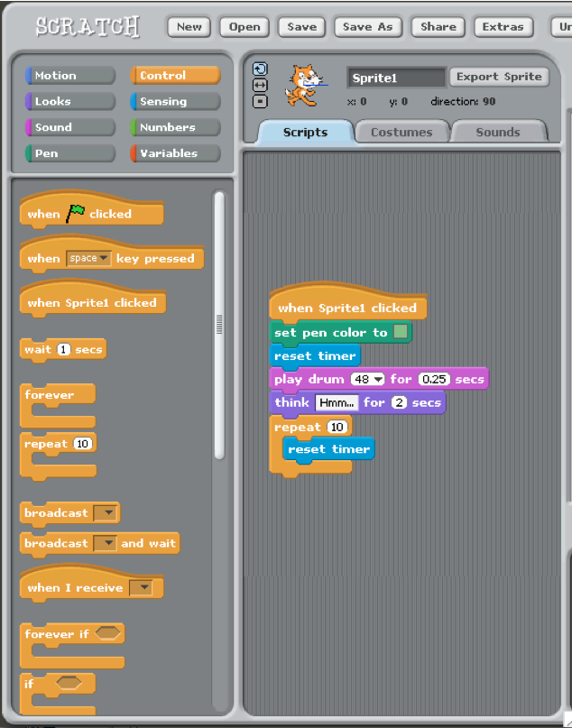Open message dropdown on 'when I receive' block
This screenshot has width=572, height=728.
pos(141,588)
